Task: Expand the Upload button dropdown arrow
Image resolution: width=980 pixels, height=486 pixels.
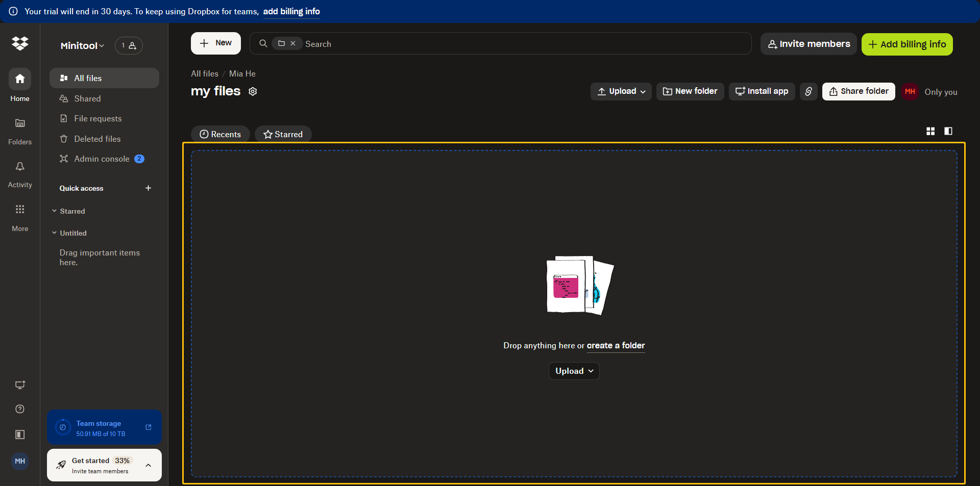Action: (x=642, y=91)
